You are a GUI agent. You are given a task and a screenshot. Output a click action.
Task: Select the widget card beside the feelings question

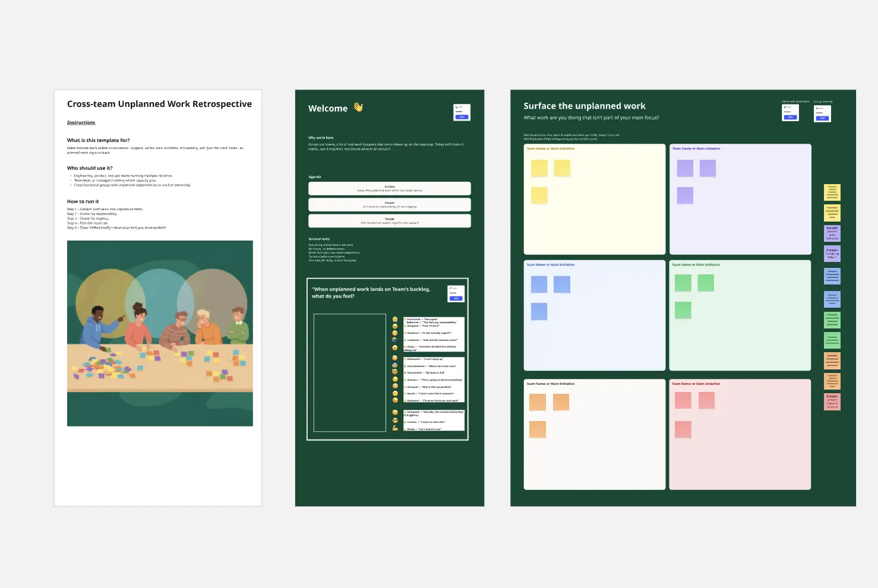(456, 293)
